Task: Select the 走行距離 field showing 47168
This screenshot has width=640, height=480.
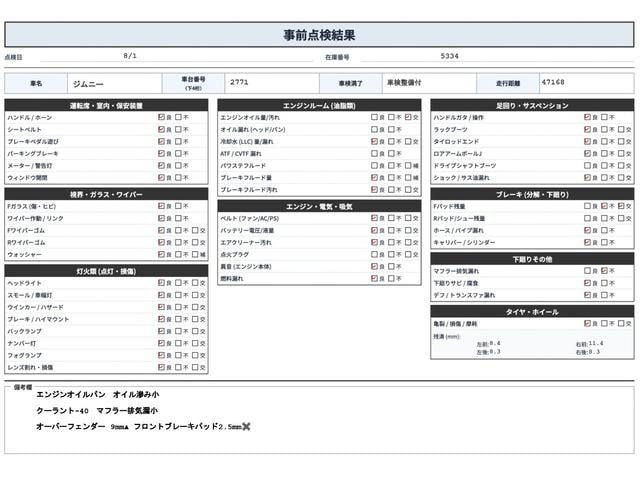Action: pyautogui.click(x=587, y=83)
